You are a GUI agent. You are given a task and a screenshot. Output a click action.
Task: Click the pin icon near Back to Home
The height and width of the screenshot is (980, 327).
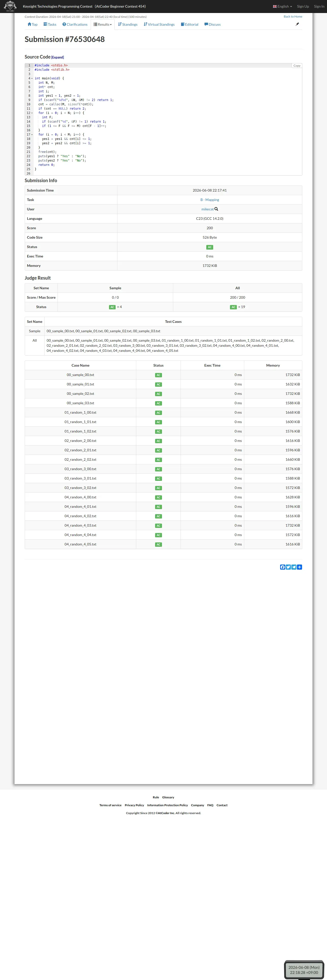[x=297, y=24]
